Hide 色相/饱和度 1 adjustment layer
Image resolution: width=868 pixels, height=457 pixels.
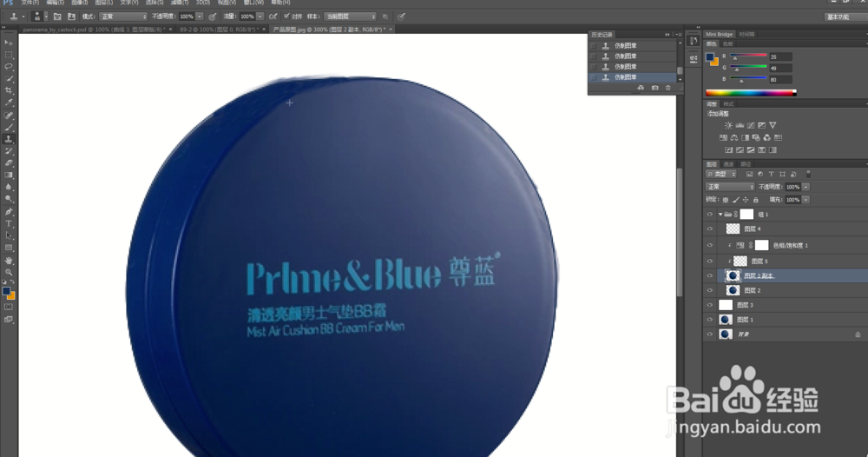pos(710,245)
